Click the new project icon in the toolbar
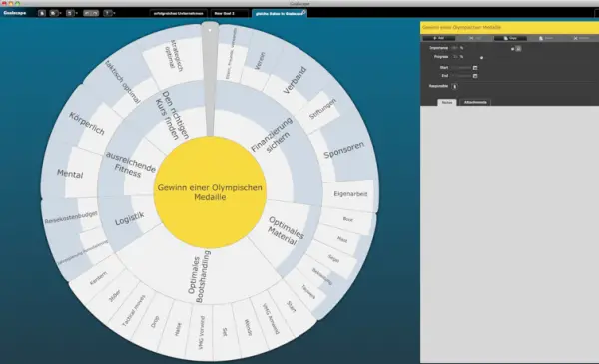The height and width of the screenshot is (364, 599). 42,13
